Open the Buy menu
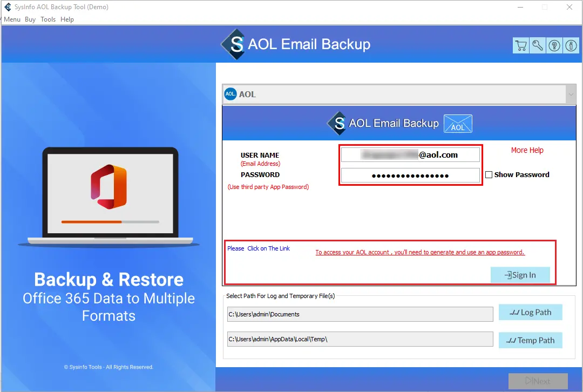Viewport: 583px width, 392px height. coord(30,19)
